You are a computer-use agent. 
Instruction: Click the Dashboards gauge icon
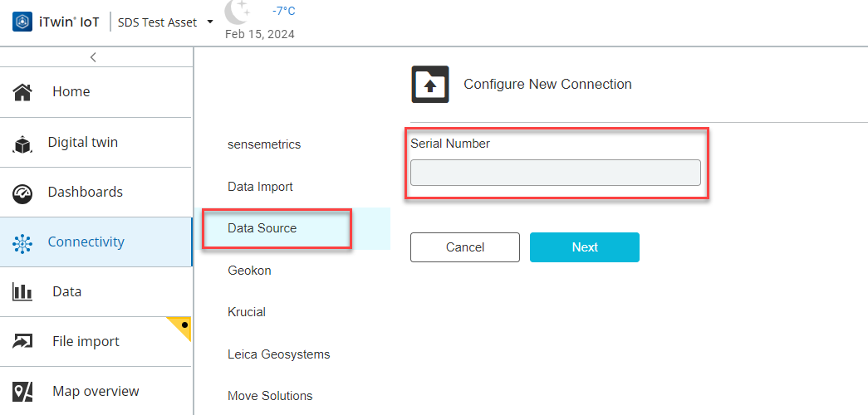(x=22, y=193)
